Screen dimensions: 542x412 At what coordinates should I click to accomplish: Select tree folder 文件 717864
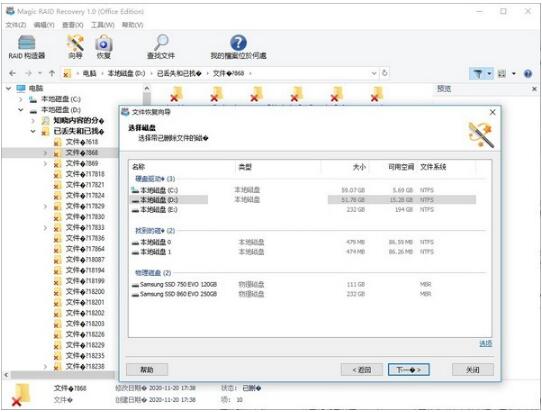pyautogui.click(x=85, y=249)
